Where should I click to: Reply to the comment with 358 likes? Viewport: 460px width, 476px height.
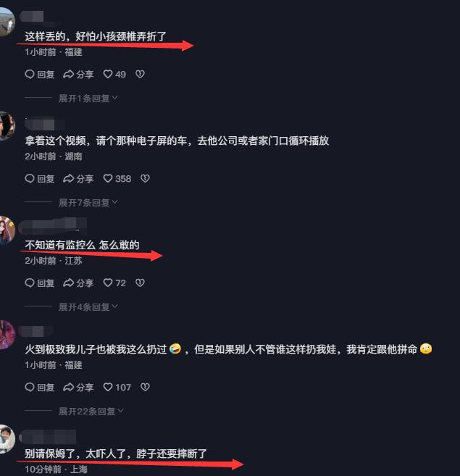(x=39, y=178)
